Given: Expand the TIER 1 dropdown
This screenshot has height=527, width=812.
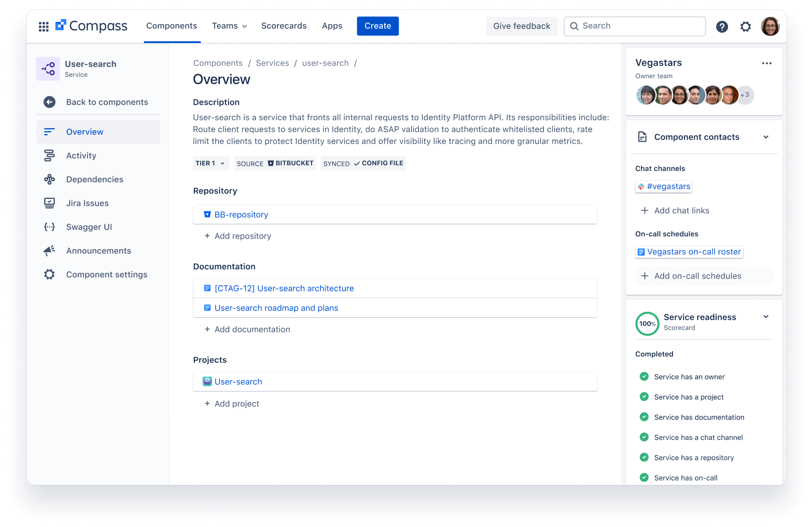Looking at the screenshot, I should tap(211, 163).
